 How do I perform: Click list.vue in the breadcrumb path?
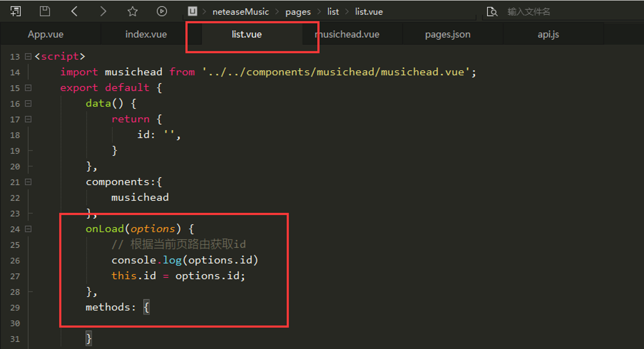pos(369,12)
